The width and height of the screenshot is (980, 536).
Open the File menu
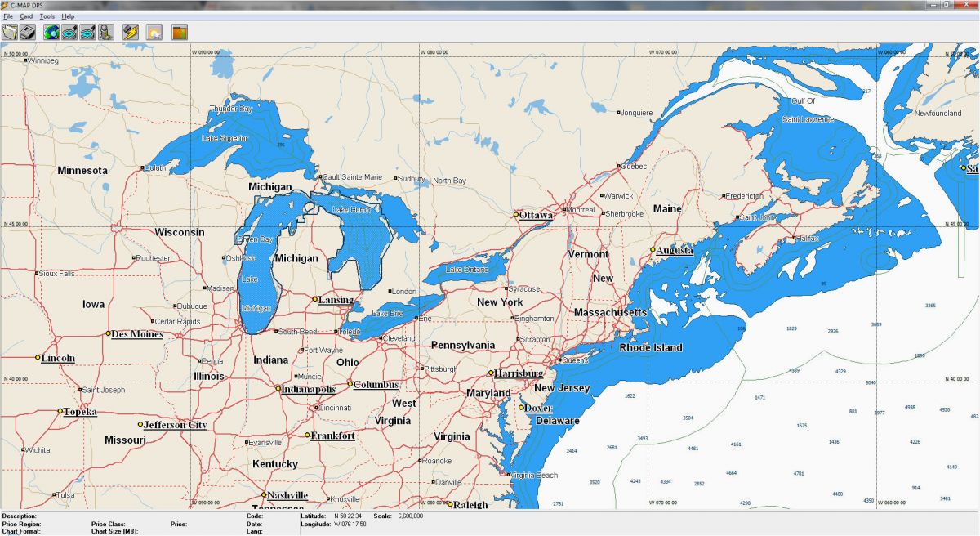[7, 16]
